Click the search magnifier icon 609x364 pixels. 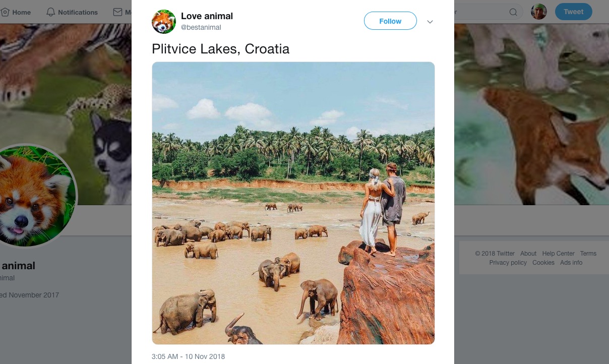point(513,12)
